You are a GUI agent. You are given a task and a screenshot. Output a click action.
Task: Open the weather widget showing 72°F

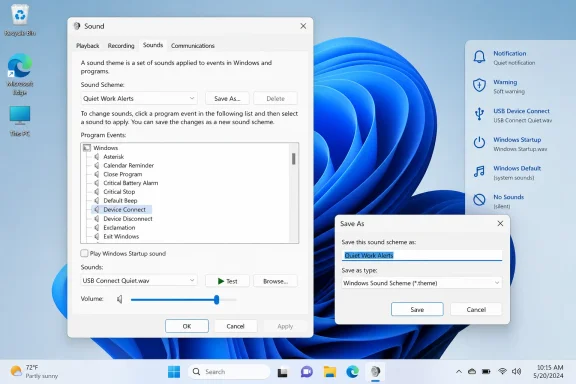(34, 372)
